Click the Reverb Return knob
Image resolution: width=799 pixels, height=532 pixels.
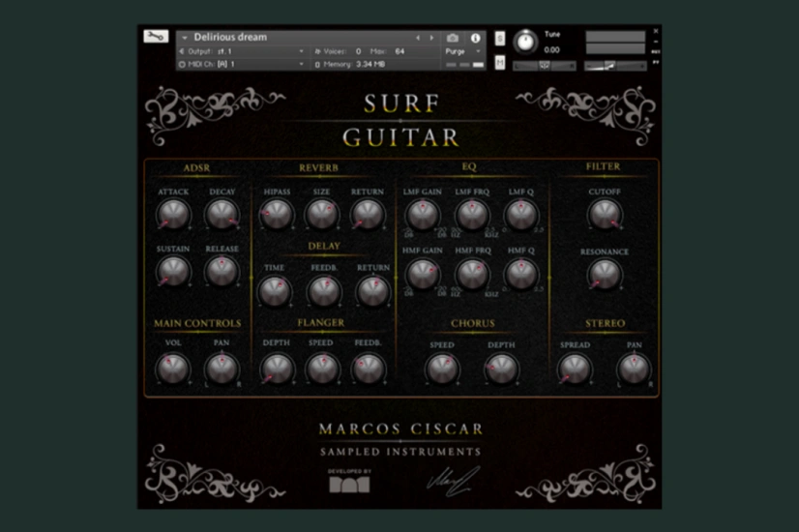[368, 214]
